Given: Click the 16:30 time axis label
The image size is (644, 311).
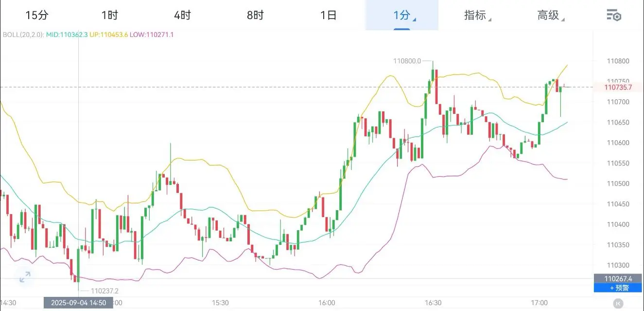Looking at the screenshot, I should [x=433, y=303].
